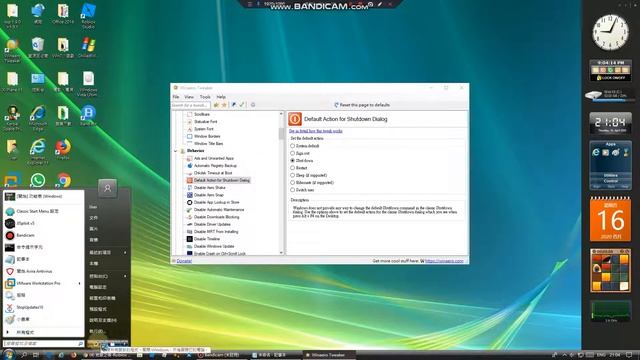
Task: Open the 'See in detail how this tweak works' link
Action: tap(316, 131)
